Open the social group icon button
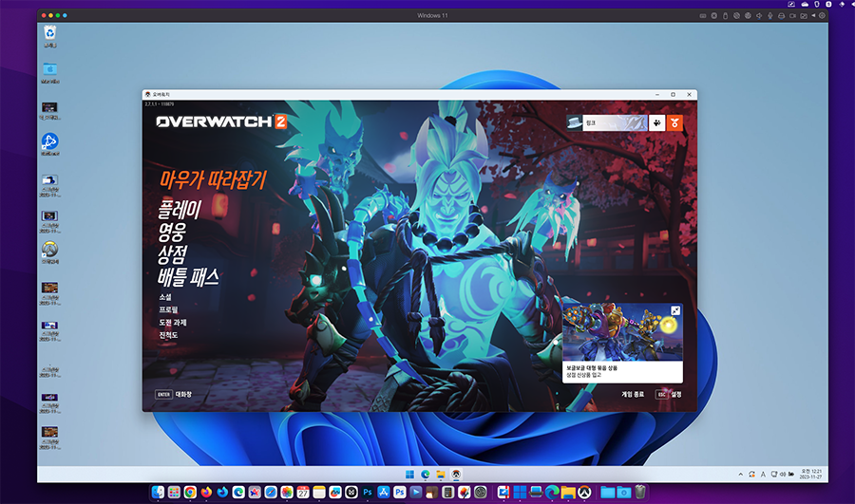The height and width of the screenshot is (504, 855). pos(657,122)
